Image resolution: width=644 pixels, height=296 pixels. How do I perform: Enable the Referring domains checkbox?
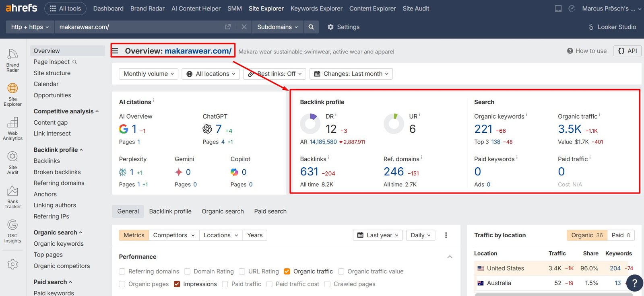pyautogui.click(x=122, y=271)
